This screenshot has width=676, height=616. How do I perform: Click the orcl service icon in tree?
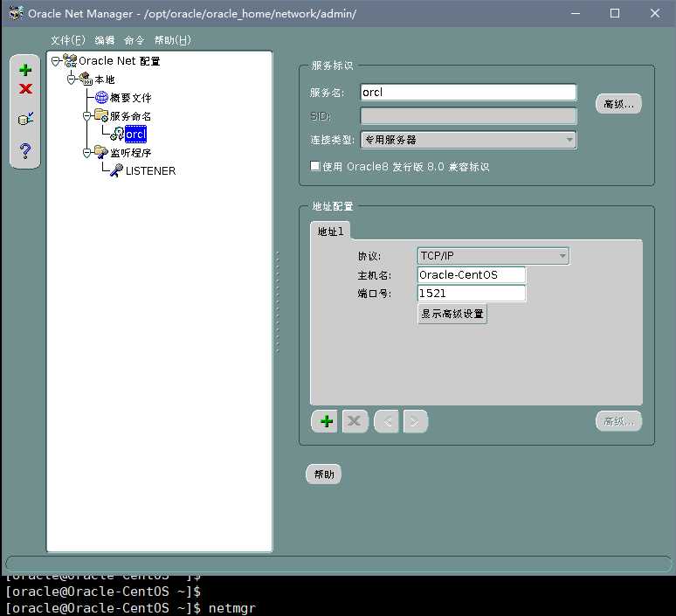pyautogui.click(x=117, y=135)
